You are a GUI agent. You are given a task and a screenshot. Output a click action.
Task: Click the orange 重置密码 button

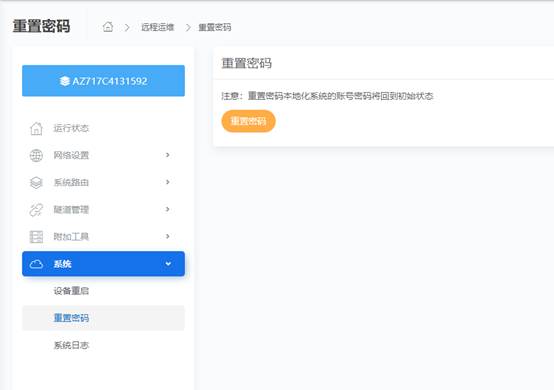coord(248,121)
